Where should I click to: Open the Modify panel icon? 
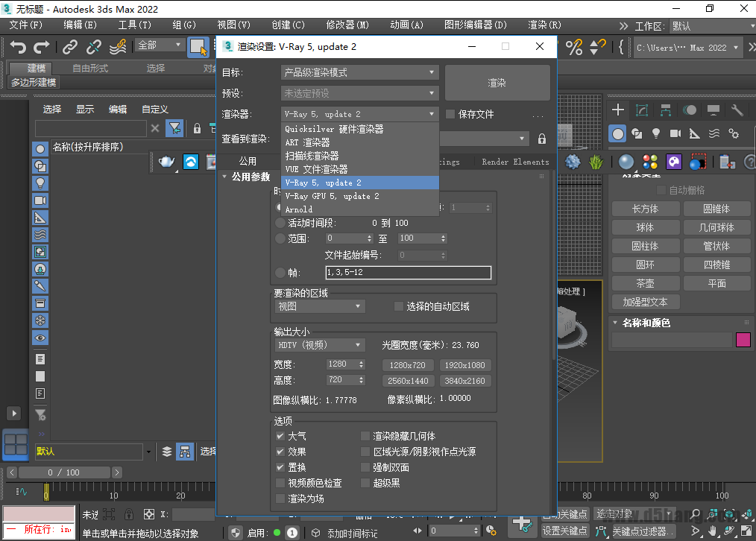(642, 110)
